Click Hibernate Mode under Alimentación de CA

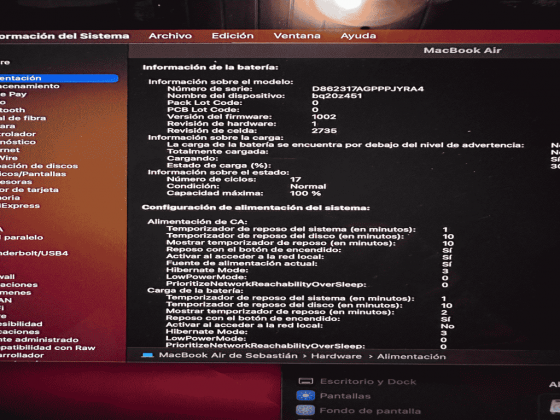coord(207,270)
